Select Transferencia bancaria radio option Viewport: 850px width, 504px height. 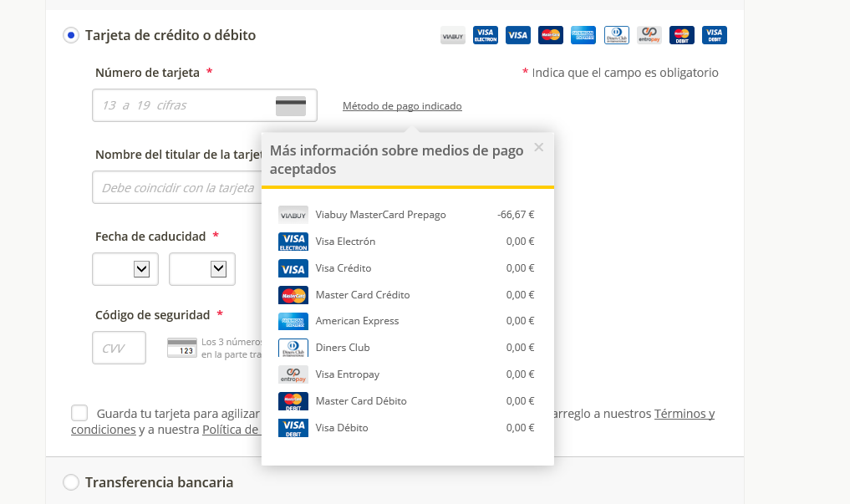[x=71, y=482]
